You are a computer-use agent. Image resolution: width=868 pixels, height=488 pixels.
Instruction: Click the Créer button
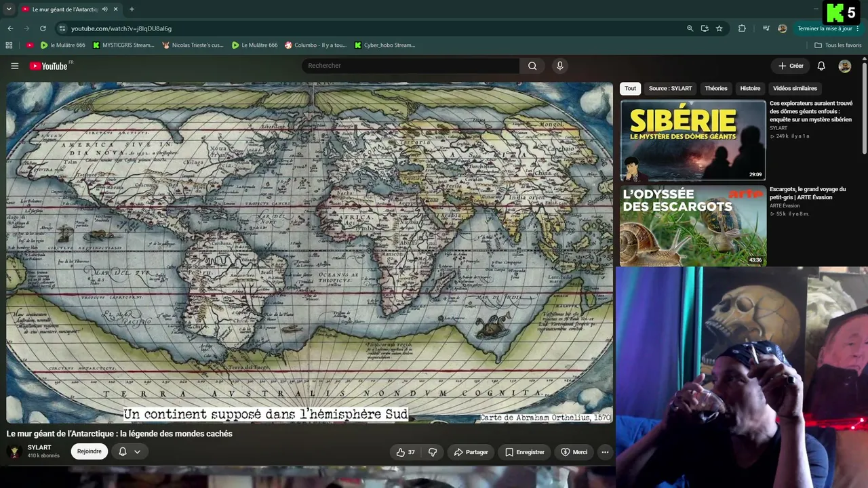[791, 66]
